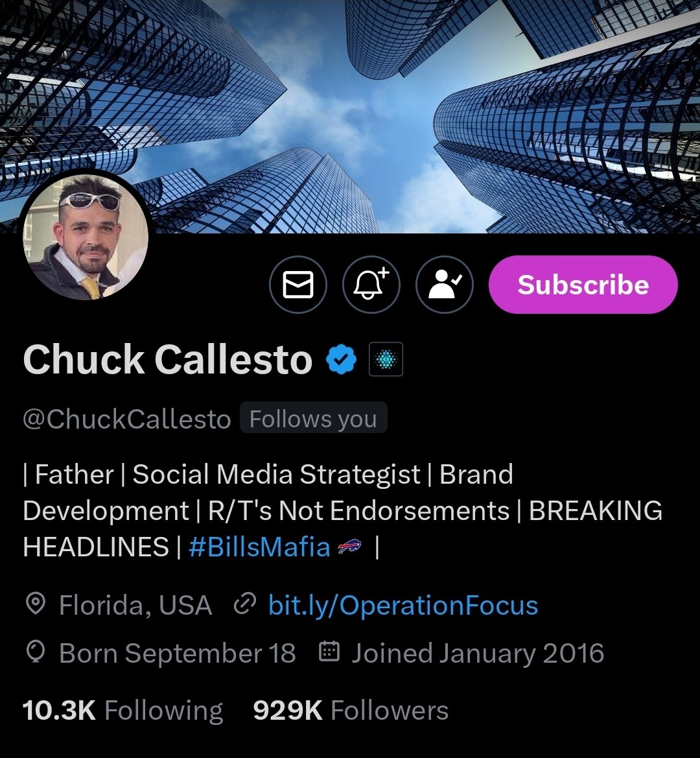
Task: View the 929K Followers list
Action: coord(351,711)
